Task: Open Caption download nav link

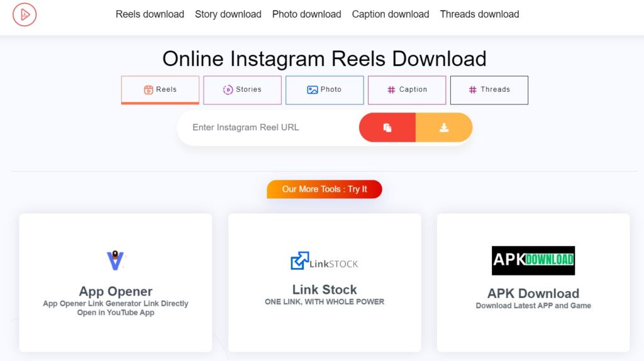Action: (x=391, y=14)
